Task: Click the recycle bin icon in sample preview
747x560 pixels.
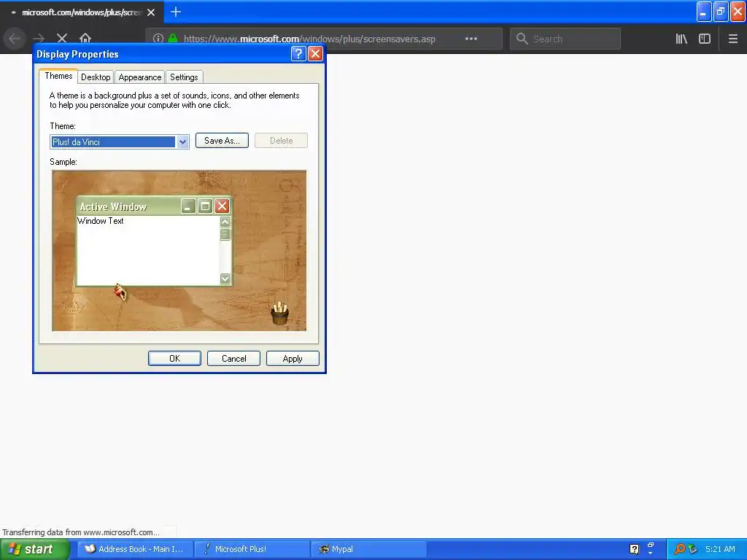Action: (x=279, y=314)
